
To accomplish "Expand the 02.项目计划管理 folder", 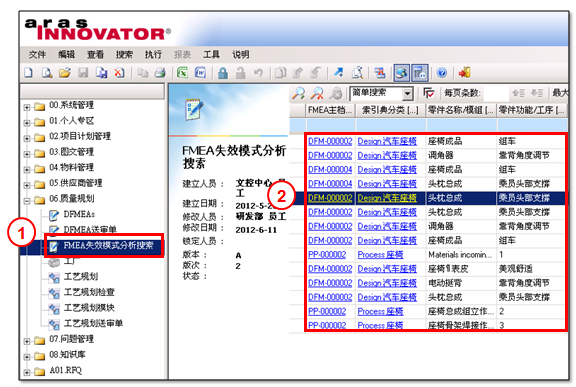I will 27,138.
